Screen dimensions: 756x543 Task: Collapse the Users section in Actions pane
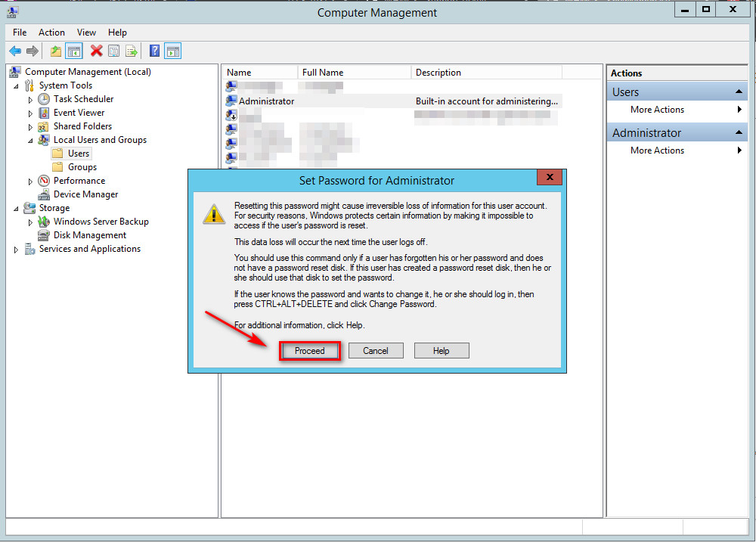point(738,92)
